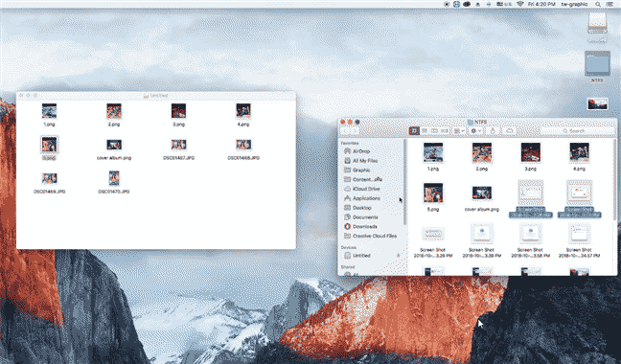Click the TeamViewer icon in the menu bar
621x364 pixels.
pyautogui.click(x=456, y=4)
